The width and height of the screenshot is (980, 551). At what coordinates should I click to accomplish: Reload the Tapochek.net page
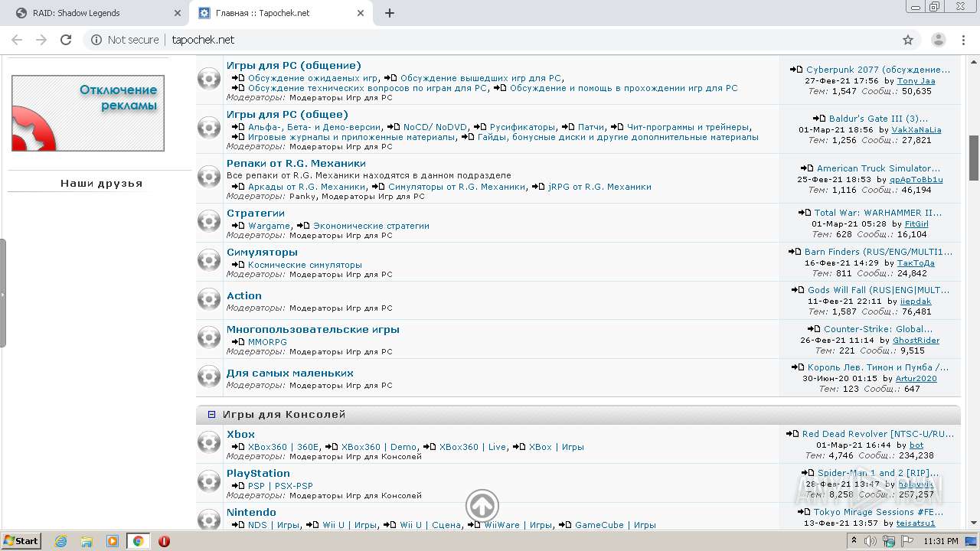[66, 40]
